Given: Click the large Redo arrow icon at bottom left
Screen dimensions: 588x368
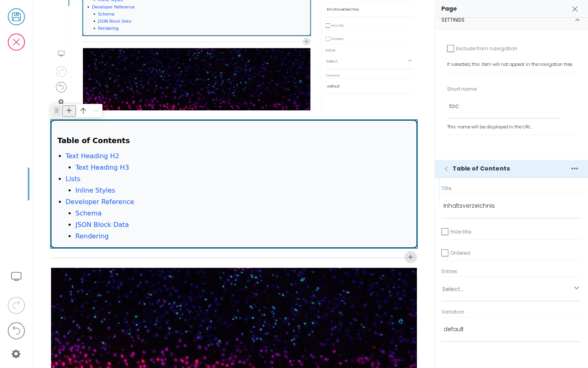Looking at the screenshot, I should pyautogui.click(x=16, y=305).
